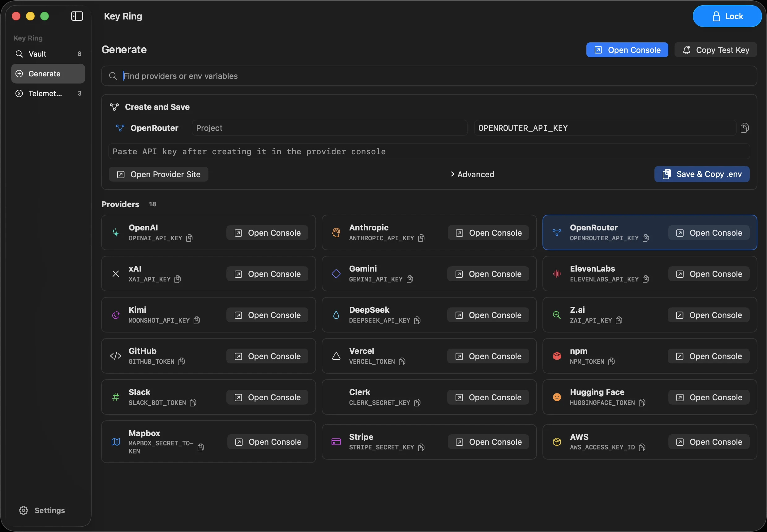Select the Clerk provider card title
The width and height of the screenshot is (767, 532).
(360, 392)
